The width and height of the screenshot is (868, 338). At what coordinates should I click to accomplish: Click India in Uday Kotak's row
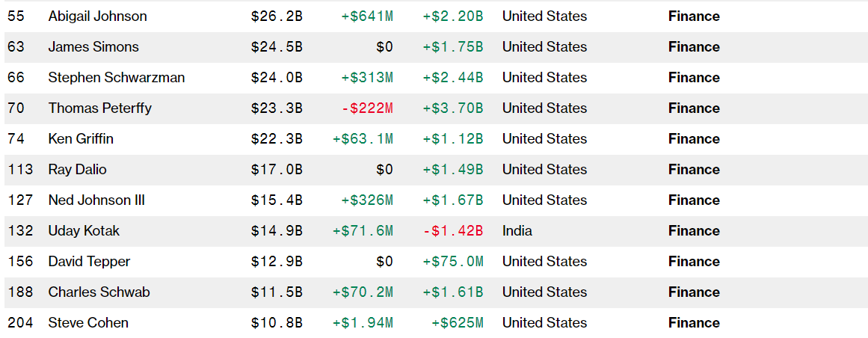pyautogui.click(x=517, y=230)
